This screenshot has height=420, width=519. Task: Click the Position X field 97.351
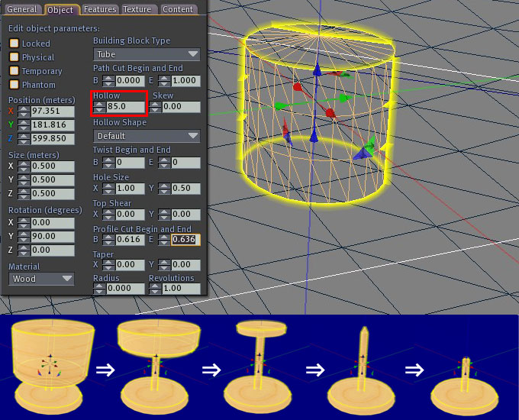pos(53,111)
